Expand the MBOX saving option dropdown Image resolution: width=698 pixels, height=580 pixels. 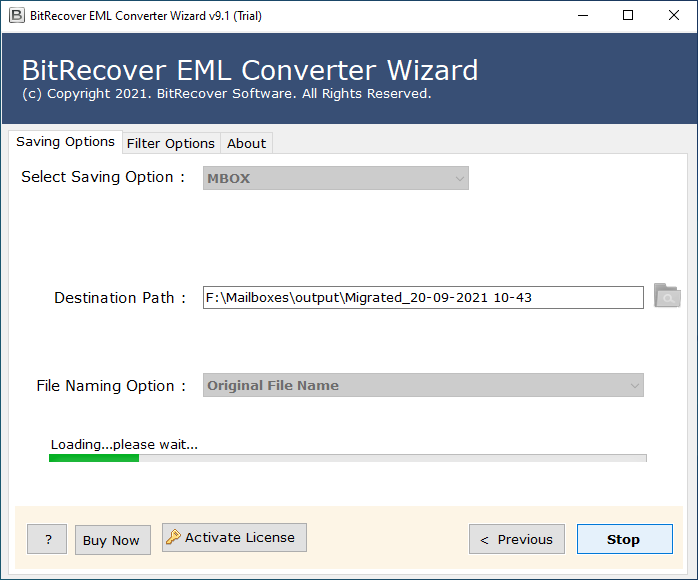(x=336, y=178)
